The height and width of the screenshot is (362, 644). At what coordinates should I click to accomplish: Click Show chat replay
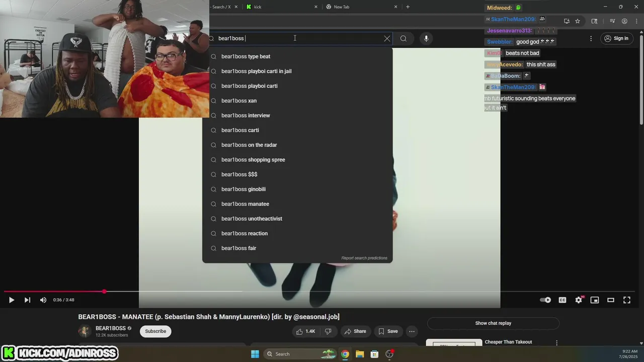point(493,323)
